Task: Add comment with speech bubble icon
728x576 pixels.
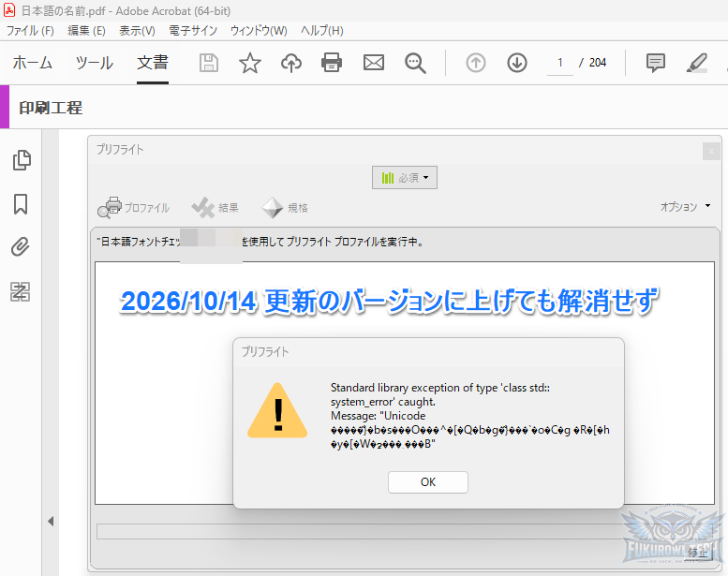Action: pos(656,63)
